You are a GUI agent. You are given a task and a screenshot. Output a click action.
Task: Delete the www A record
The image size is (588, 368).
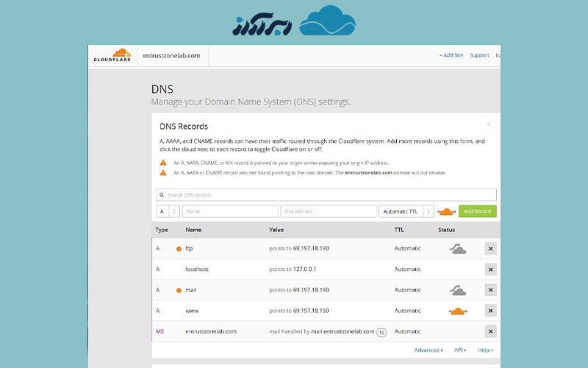tap(490, 311)
